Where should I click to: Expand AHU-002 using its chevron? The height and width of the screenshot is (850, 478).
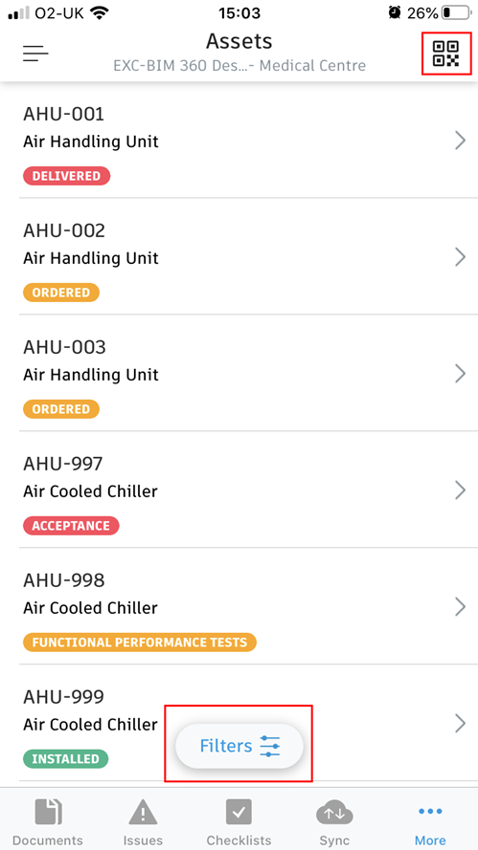tap(460, 257)
